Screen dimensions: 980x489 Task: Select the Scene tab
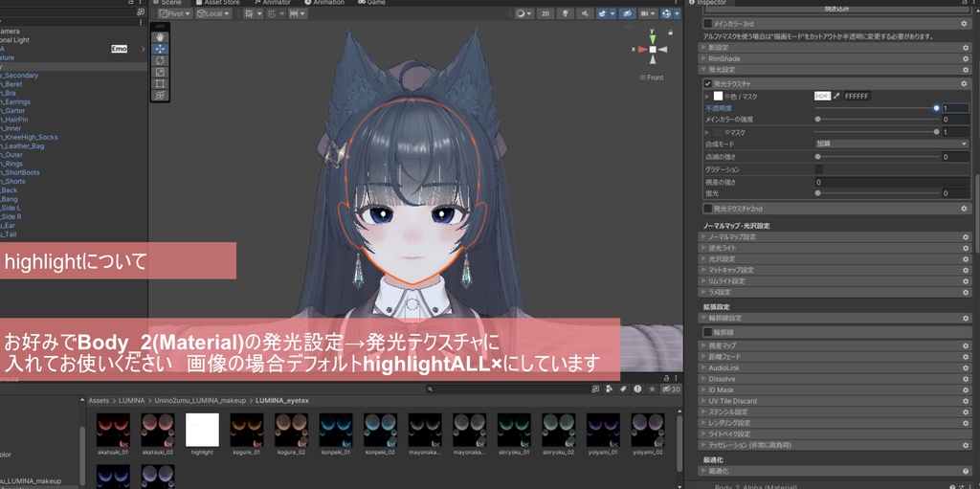167,3
